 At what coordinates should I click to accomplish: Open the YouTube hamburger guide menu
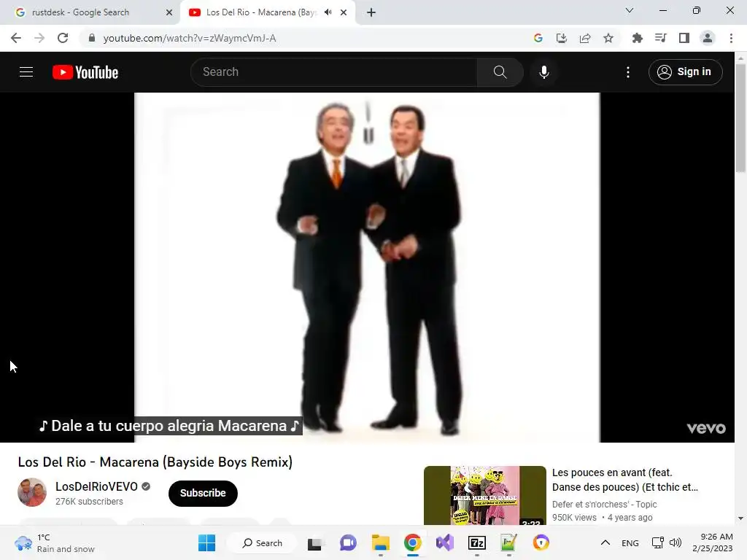click(x=26, y=72)
